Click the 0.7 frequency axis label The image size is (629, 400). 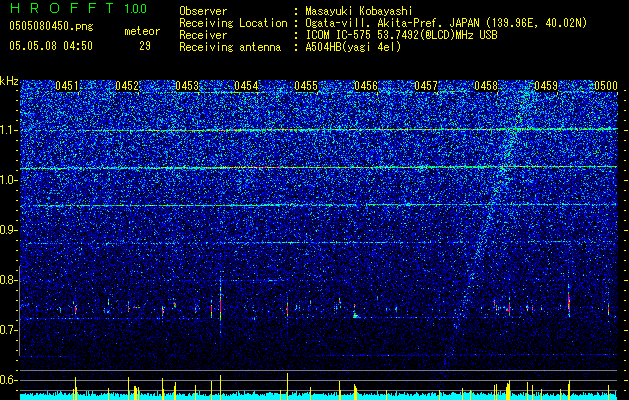(x=8, y=330)
